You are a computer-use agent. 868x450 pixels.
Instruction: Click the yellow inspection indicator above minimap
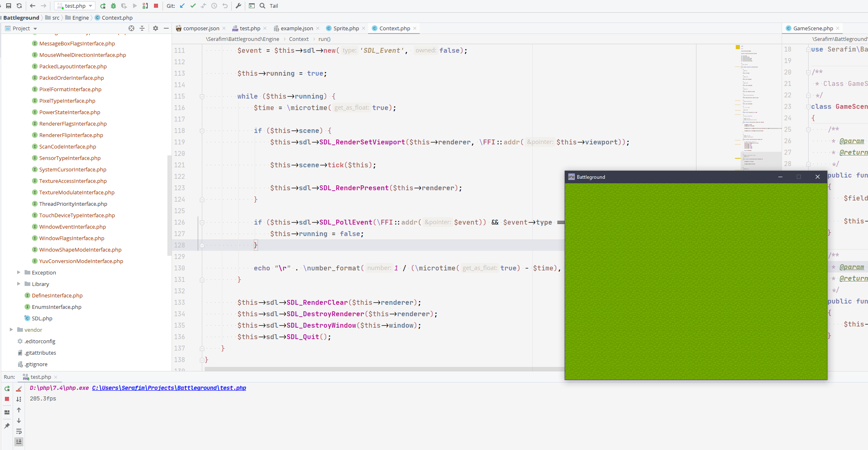(x=738, y=47)
